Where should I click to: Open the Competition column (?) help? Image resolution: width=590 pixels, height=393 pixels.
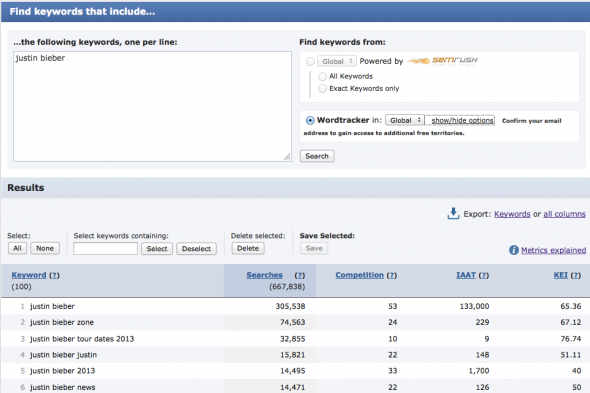coord(391,275)
